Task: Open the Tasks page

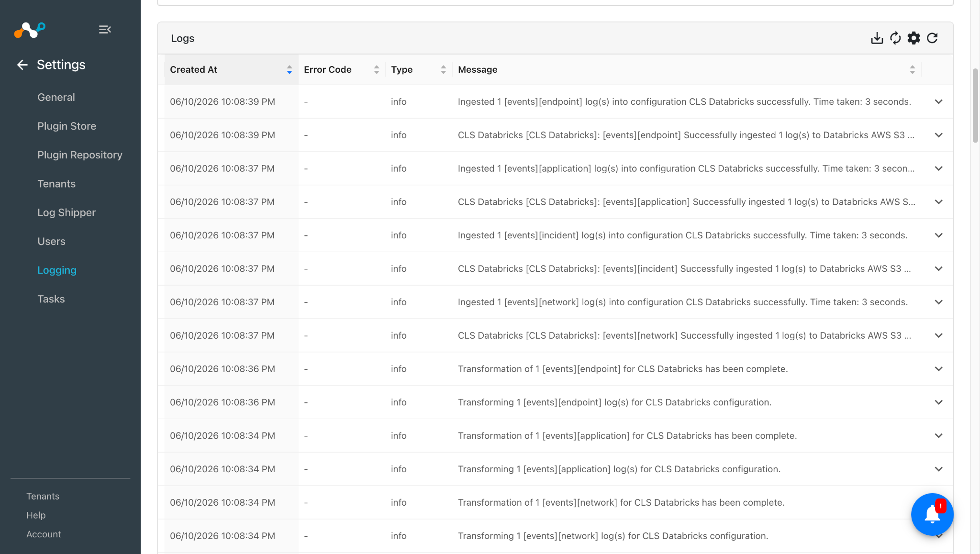Action: (51, 299)
